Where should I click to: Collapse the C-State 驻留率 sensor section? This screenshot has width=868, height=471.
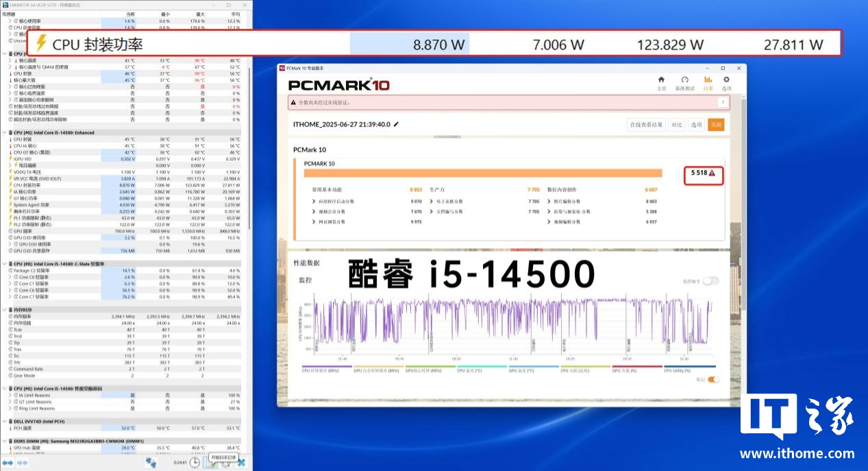click(x=4, y=264)
